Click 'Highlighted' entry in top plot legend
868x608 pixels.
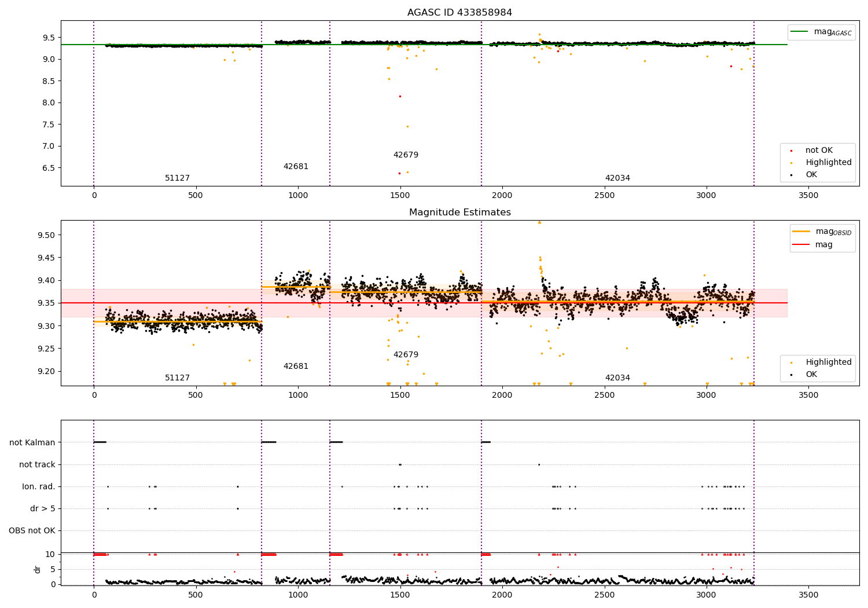click(829, 163)
